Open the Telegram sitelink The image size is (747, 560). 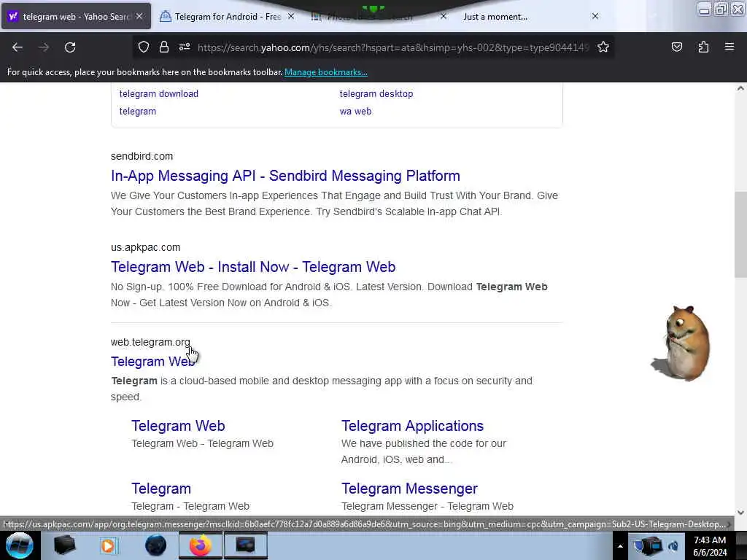(161, 489)
